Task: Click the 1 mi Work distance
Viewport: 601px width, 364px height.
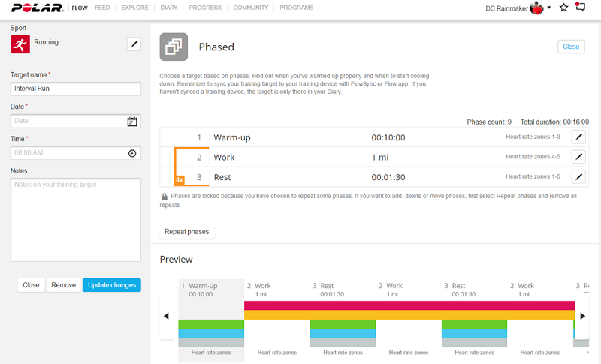Action: coord(380,158)
